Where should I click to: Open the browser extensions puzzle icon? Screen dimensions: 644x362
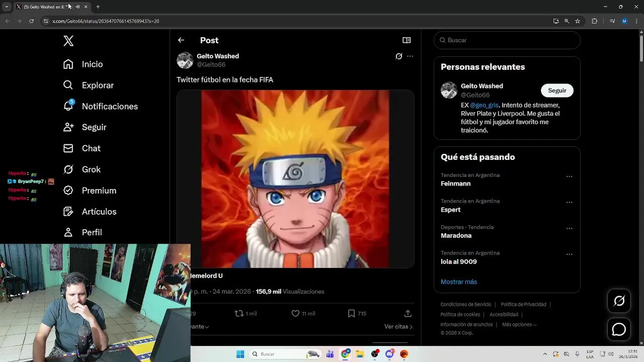(594, 21)
